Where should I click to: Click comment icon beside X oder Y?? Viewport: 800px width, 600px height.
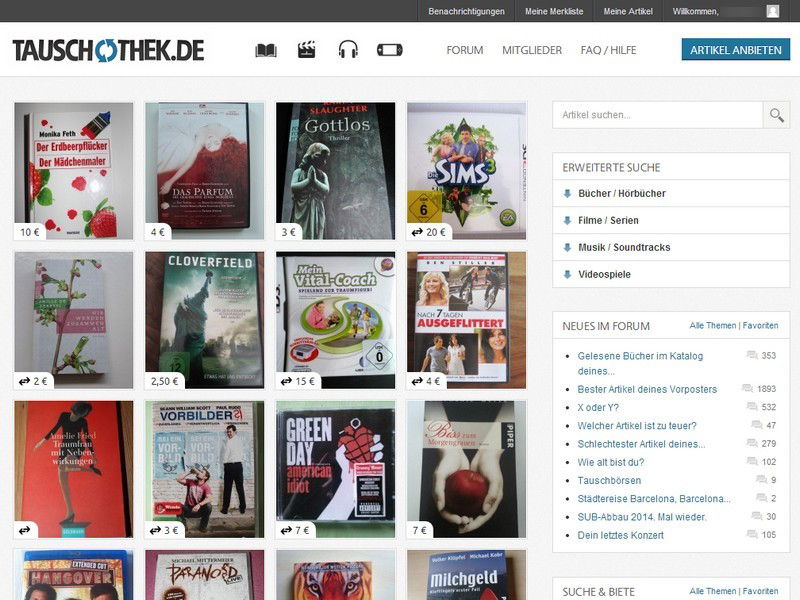(752, 407)
